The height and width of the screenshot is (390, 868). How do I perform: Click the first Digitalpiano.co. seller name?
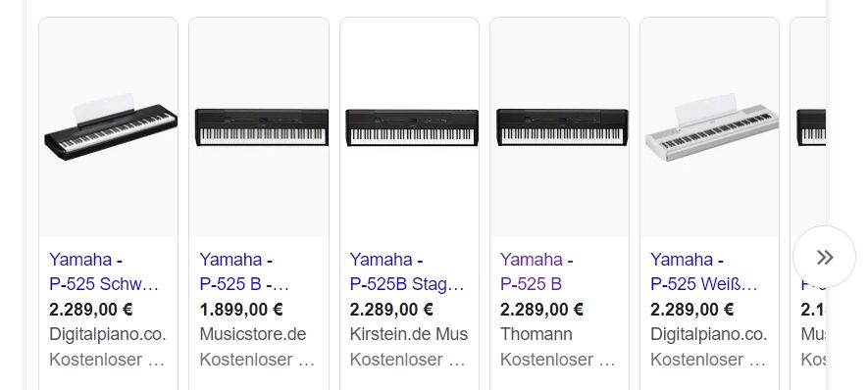pyautogui.click(x=107, y=334)
